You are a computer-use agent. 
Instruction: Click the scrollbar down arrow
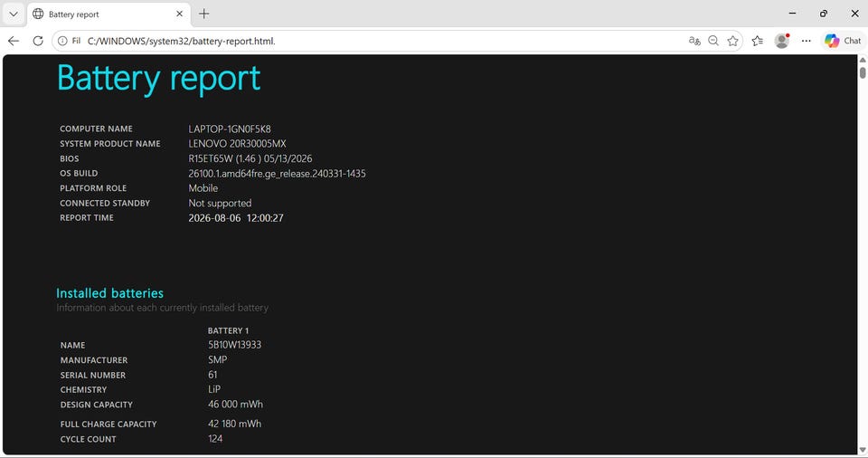pyautogui.click(x=863, y=450)
